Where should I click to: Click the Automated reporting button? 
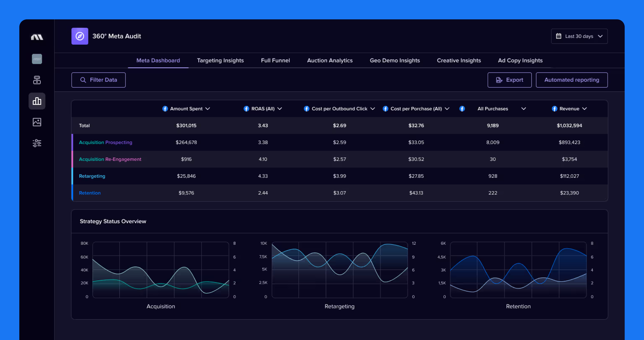click(572, 80)
